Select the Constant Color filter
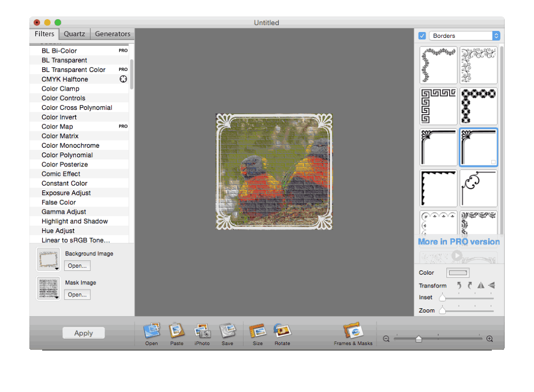 pyautogui.click(x=79, y=183)
